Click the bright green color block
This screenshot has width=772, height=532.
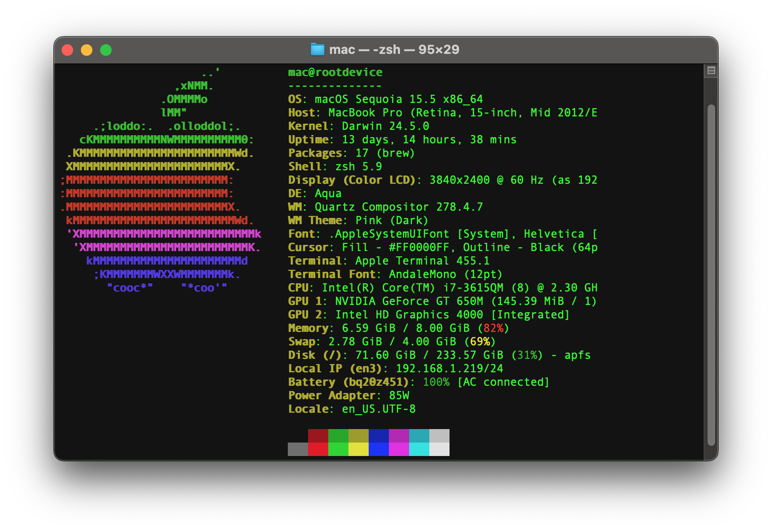(338, 449)
